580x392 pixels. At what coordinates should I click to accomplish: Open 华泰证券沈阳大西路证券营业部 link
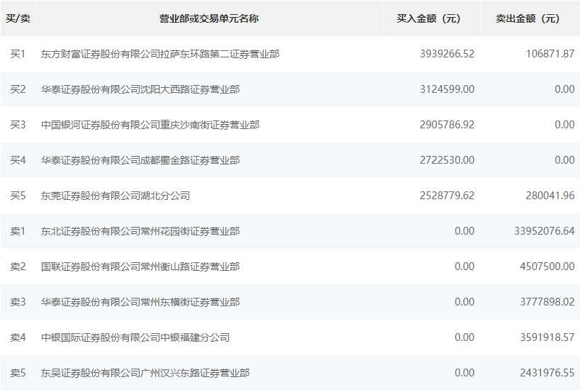[x=140, y=89]
